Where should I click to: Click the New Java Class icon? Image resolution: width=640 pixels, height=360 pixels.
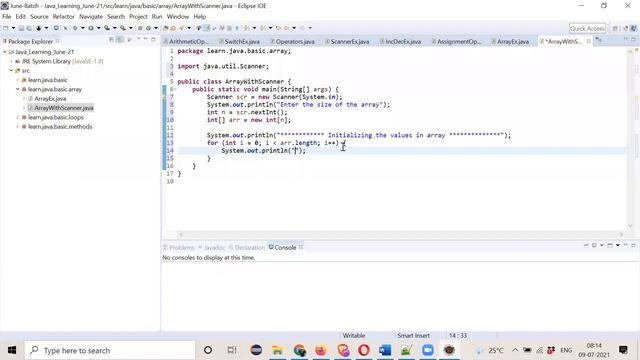click(149, 28)
